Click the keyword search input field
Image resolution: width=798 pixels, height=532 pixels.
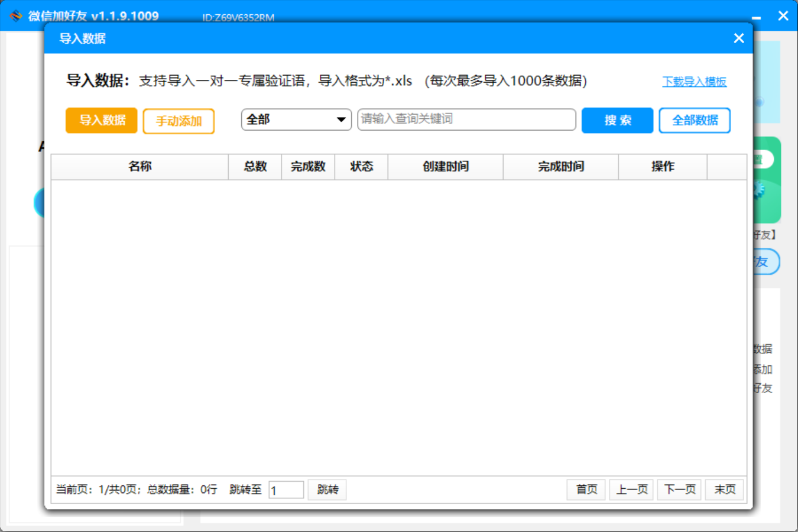click(x=466, y=119)
